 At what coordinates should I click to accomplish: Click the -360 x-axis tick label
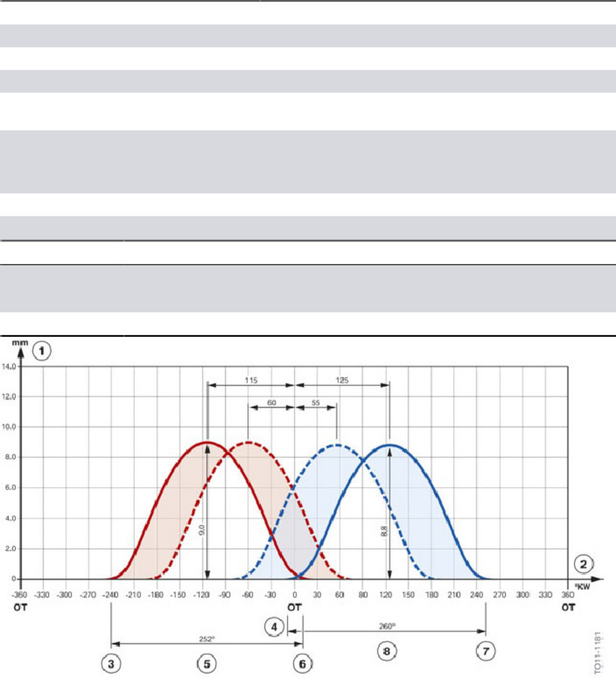point(20,595)
